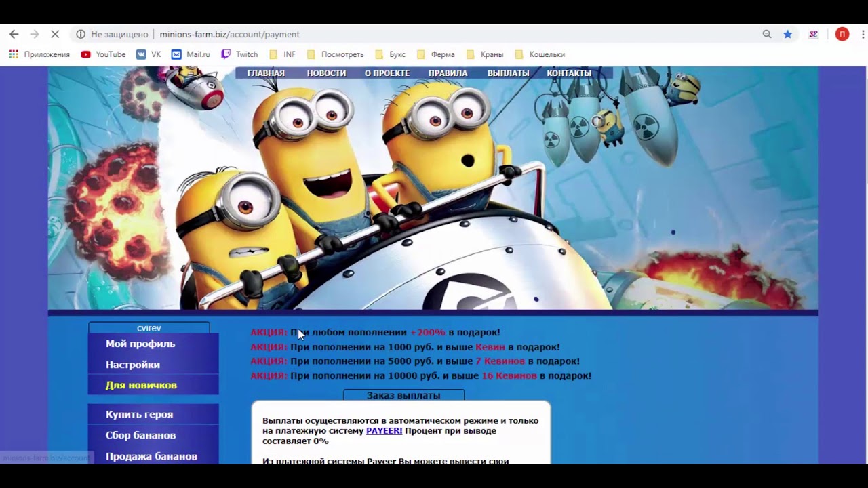Click the +200% promo text
868x488 pixels.
coord(428,333)
